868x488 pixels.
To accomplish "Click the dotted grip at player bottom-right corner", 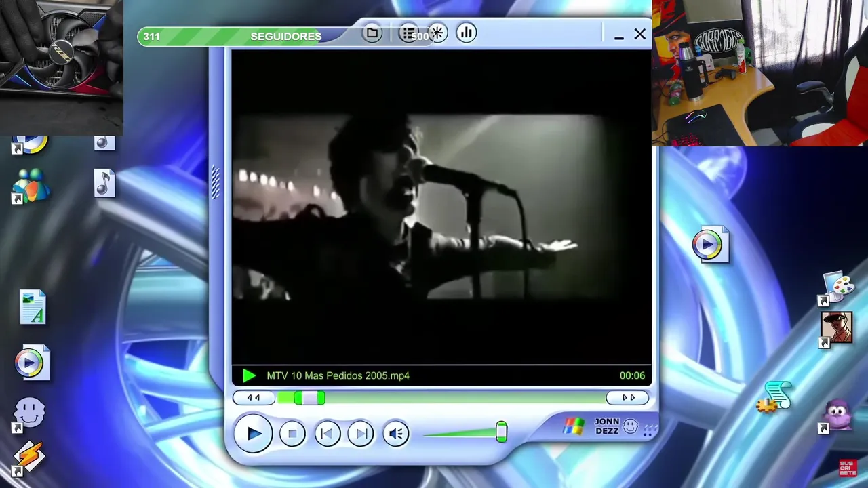I will pos(650,430).
